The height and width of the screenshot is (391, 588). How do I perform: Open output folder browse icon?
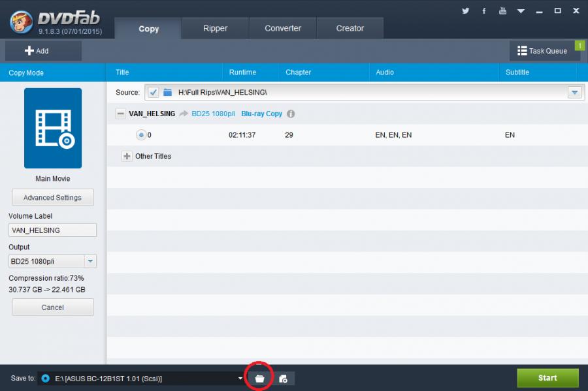tap(259, 378)
